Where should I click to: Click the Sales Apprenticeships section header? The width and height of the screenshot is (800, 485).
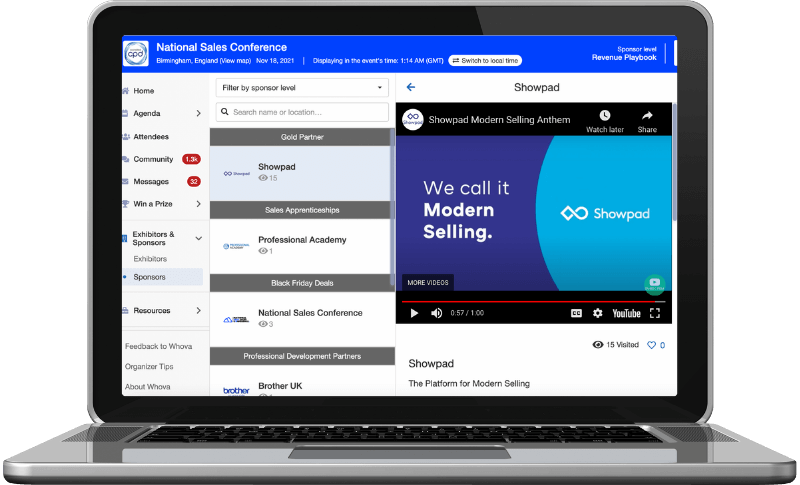(300, 210)
